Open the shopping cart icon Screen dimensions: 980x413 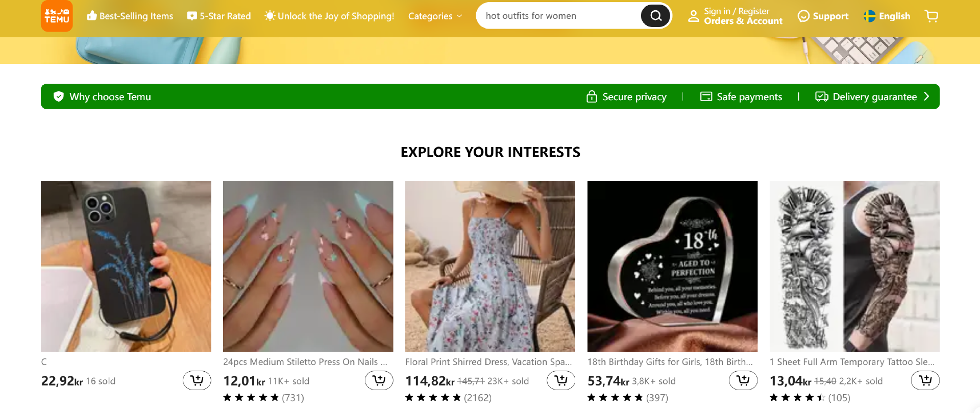click(x=931, y=16)
